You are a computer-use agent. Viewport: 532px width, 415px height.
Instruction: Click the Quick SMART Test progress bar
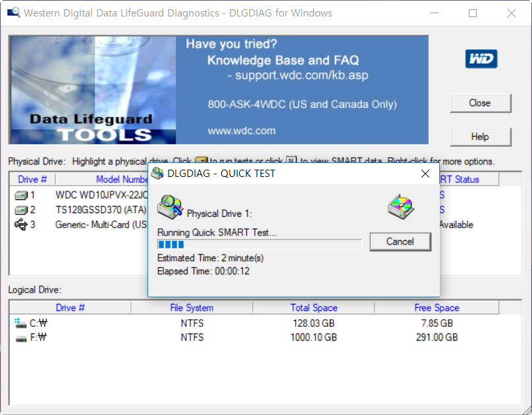[259, 244]
